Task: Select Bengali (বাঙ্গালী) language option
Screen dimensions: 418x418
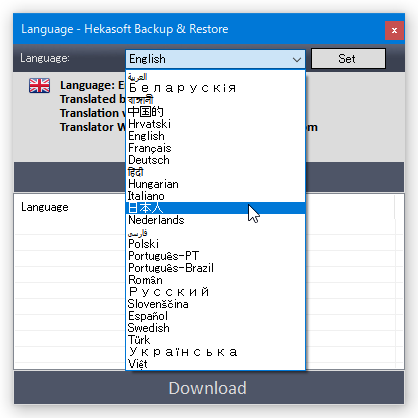Action: pyautogui.click(x=215, y=100)
